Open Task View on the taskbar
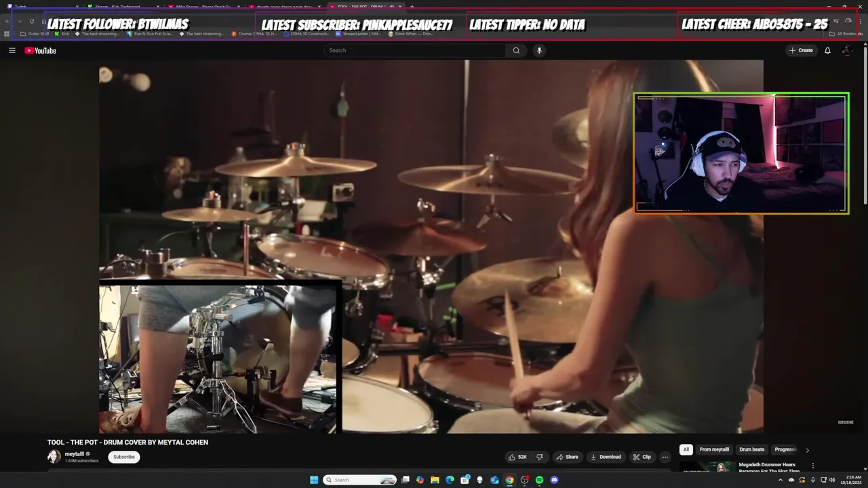 coord(406,480)
